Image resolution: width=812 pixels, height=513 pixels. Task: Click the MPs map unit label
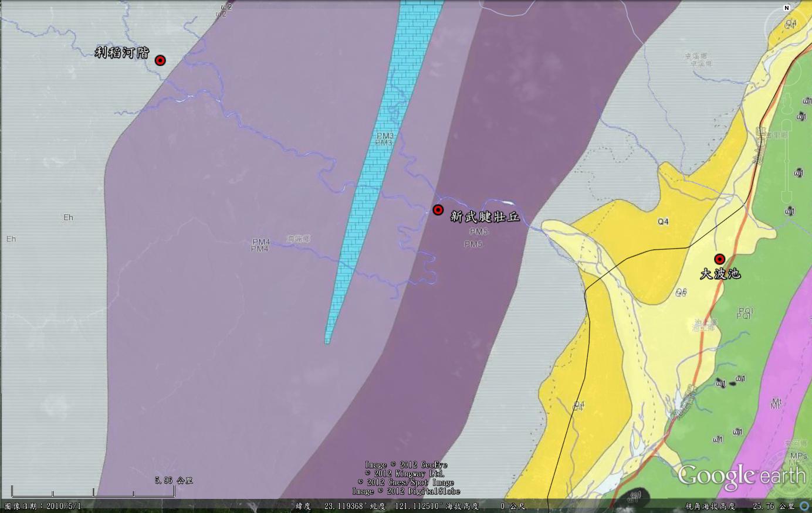(x=798, y=456)
